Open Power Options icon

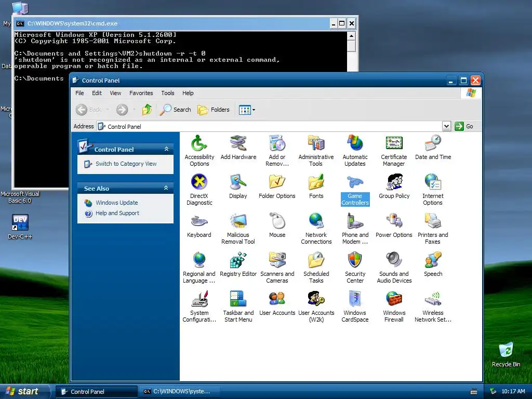[394, 225]
